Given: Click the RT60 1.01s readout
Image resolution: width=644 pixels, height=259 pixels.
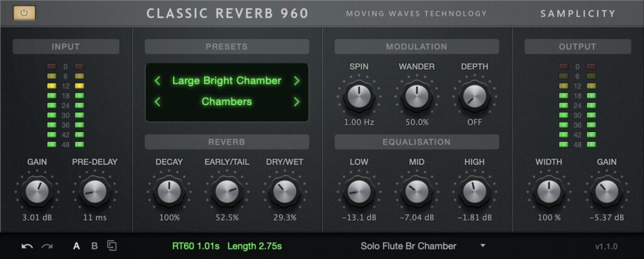Looking at the screenshot, I should [196, 246].
